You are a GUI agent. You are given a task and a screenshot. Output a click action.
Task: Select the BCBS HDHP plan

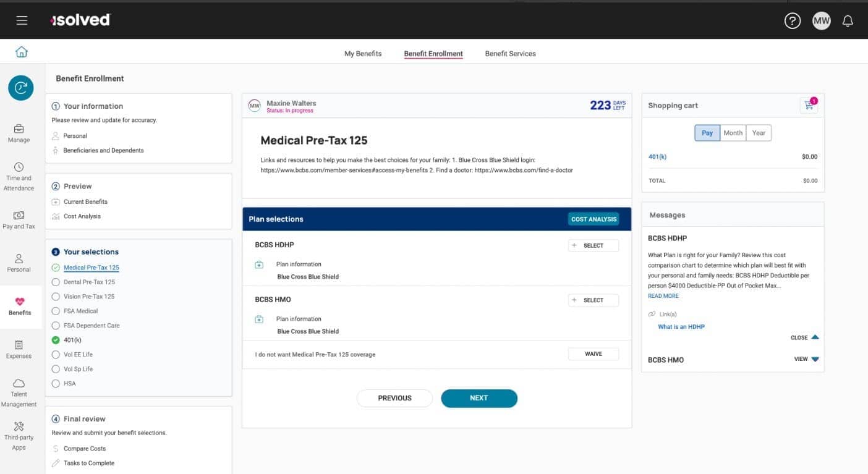tap(594, 245)
